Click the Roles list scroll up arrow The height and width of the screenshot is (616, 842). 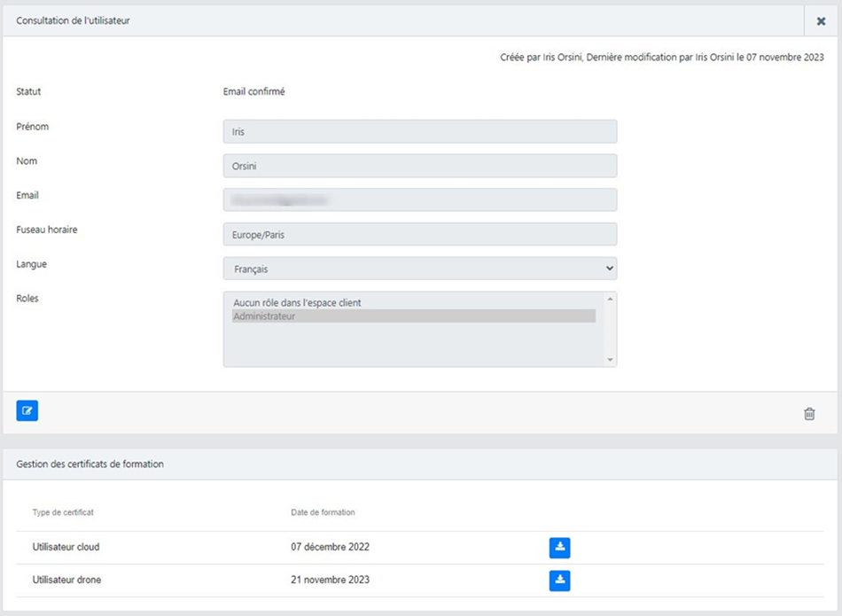(610, 300)
